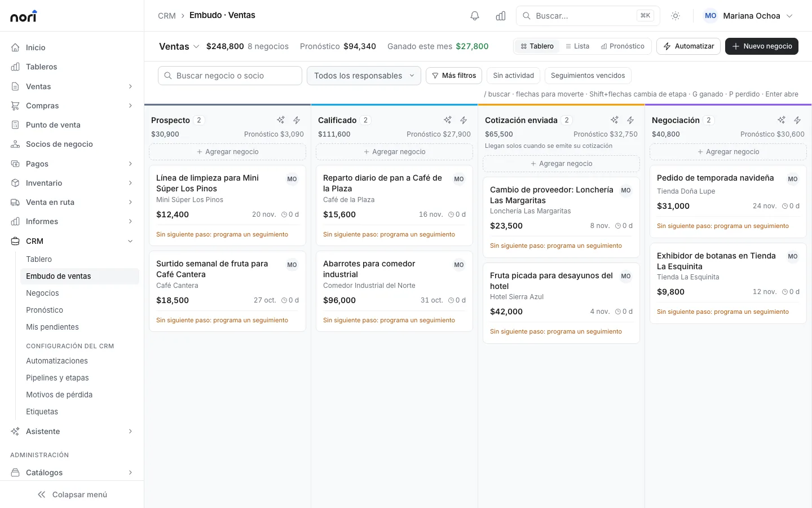Click Agregar negocio in Negociación column

pos(729,152)
